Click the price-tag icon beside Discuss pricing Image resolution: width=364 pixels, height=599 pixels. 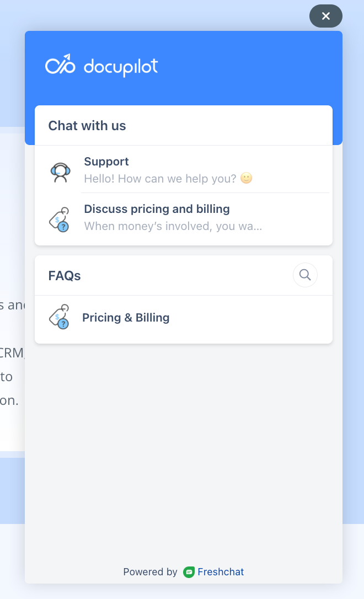pos(60,218)
